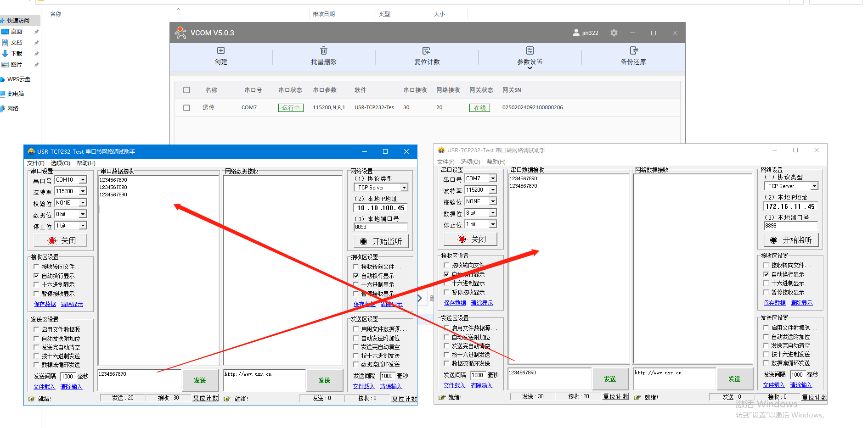Click 关闭 serial port button below COM10 settings
The width and height of the screenshot is (868, 428).
pos(60,241)
